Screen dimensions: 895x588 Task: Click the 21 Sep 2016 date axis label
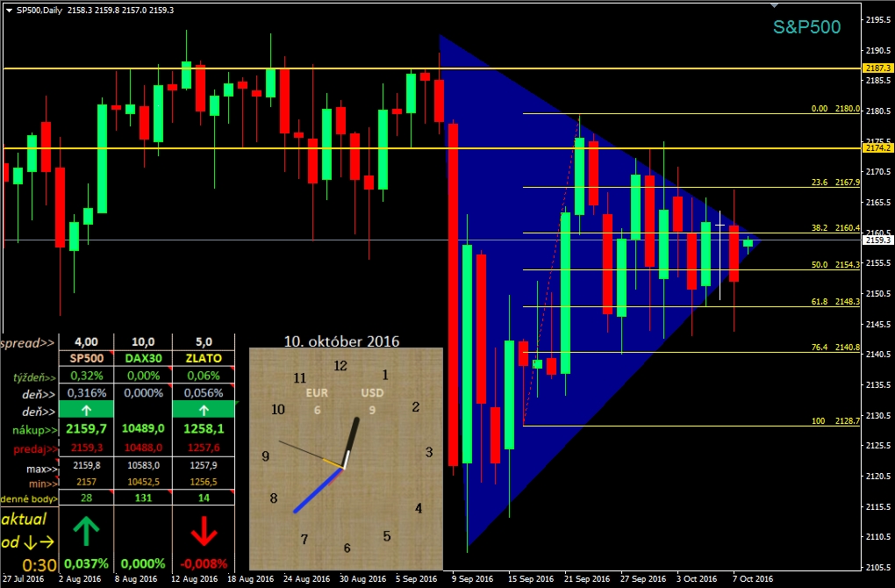pyautogui.click(x=586, y=579)
